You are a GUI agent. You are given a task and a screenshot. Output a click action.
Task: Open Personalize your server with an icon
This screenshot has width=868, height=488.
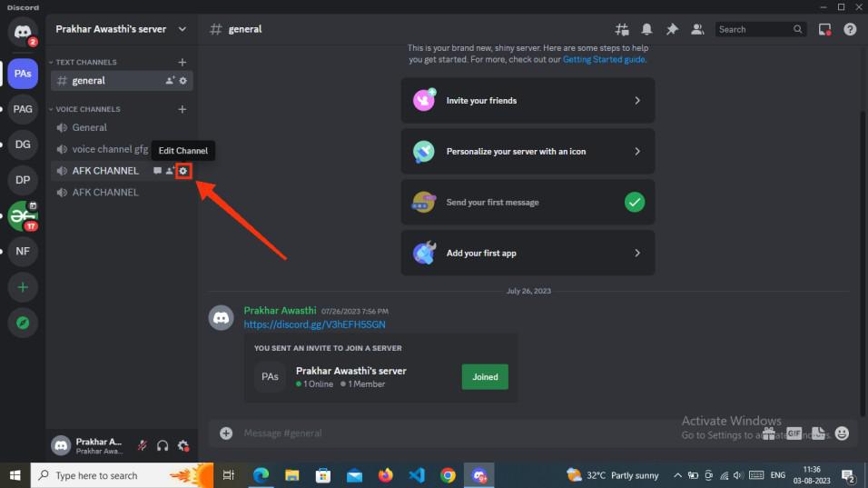click(x=528, y=151)
